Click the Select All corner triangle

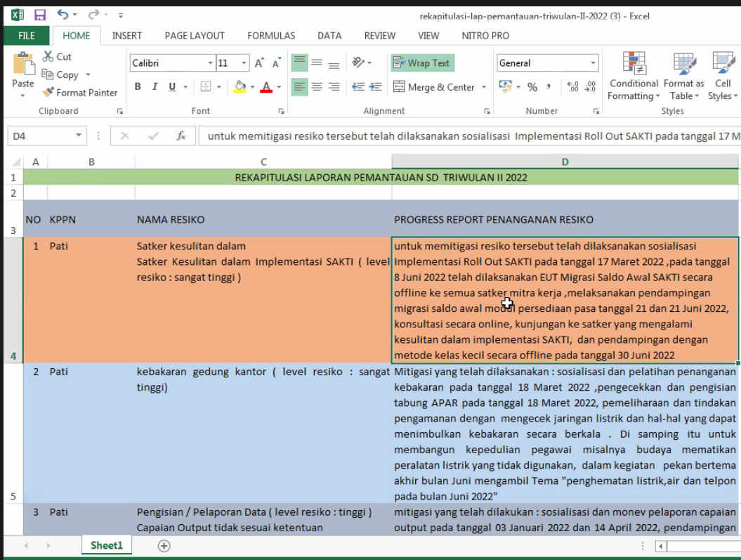[x=16, y=162]
